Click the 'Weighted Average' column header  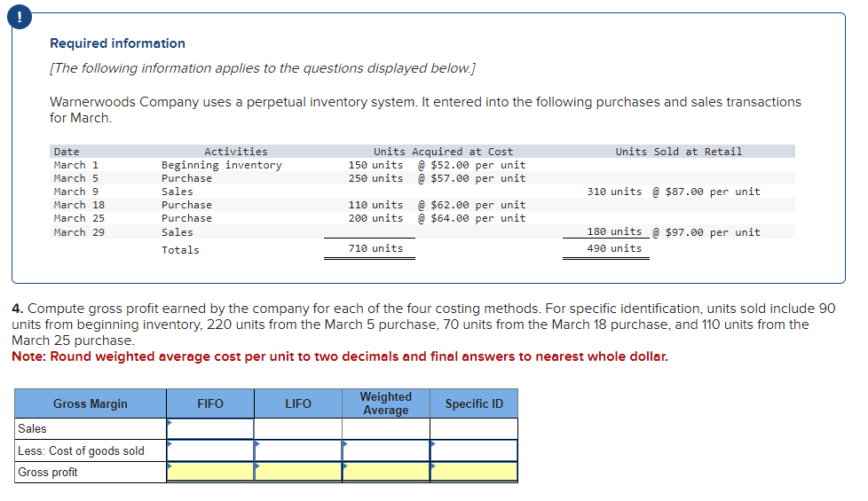[x=386, y=403]
